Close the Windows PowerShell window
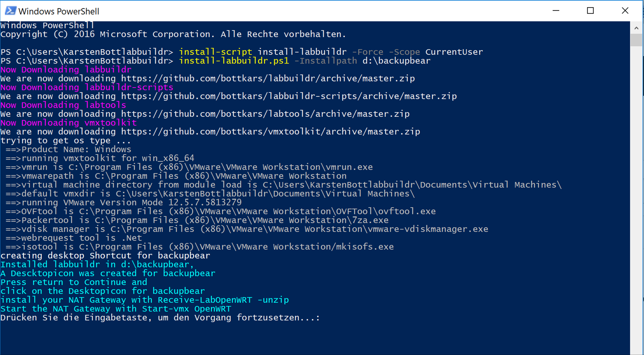 click(625, 11)
